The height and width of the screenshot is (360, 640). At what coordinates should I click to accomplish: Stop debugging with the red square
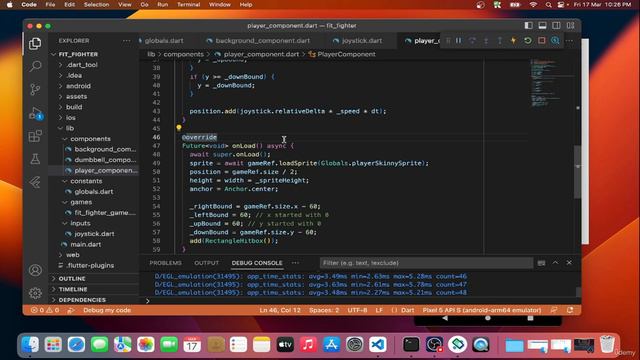[x=541, y=40]
